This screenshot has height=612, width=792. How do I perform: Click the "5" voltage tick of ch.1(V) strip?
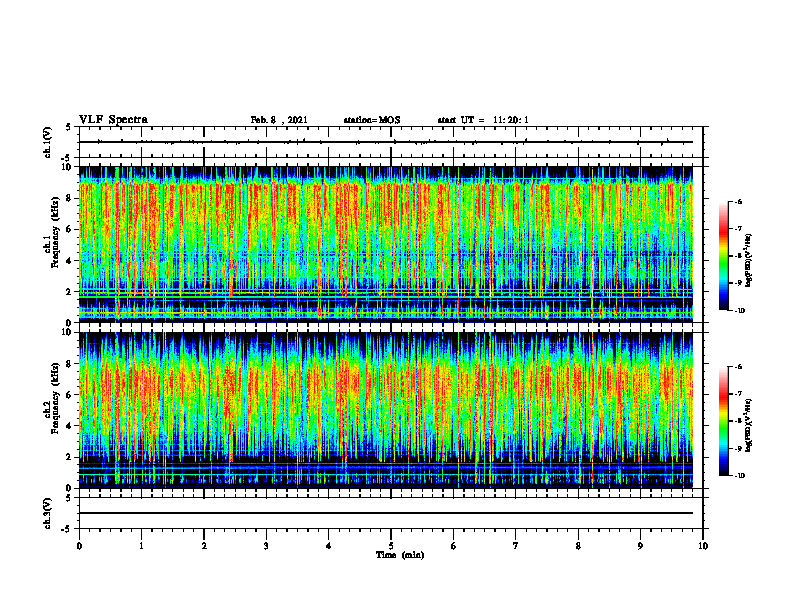pyautogui.click(x=69, y=127)
